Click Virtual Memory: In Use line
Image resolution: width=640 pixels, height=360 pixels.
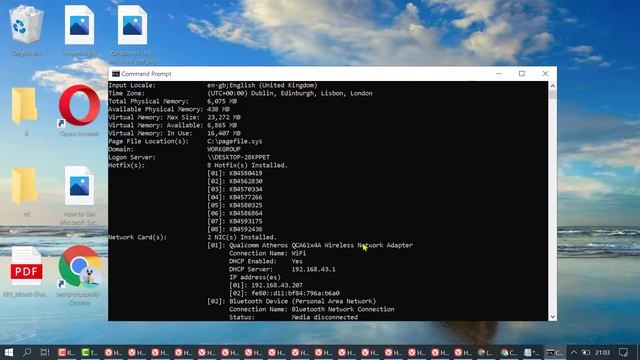tap(174, 133)
